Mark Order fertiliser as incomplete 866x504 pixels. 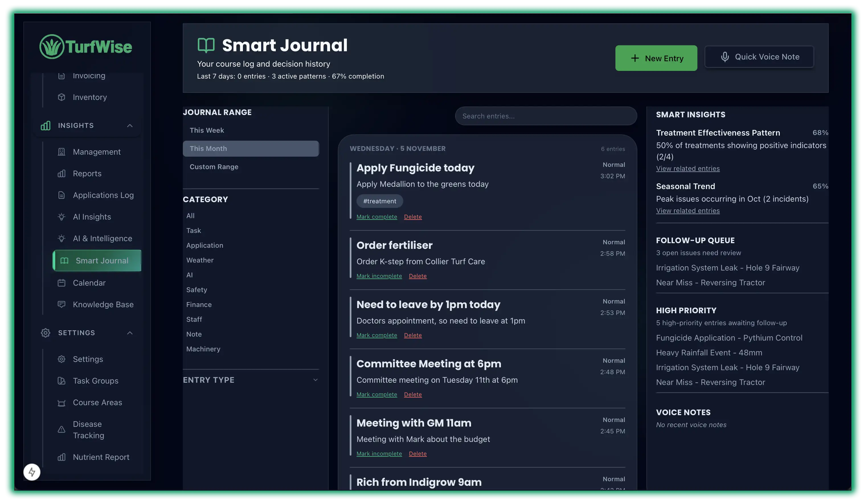tap(379, 276)
